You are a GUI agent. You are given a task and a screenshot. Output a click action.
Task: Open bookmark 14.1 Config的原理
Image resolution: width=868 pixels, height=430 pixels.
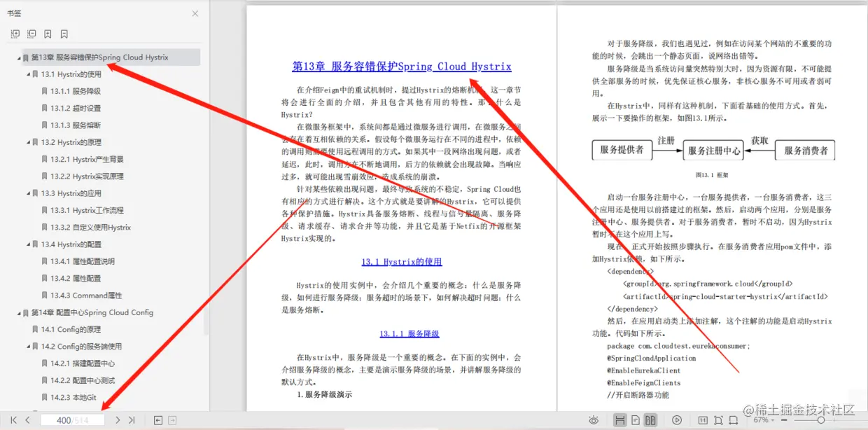(71, 329)
